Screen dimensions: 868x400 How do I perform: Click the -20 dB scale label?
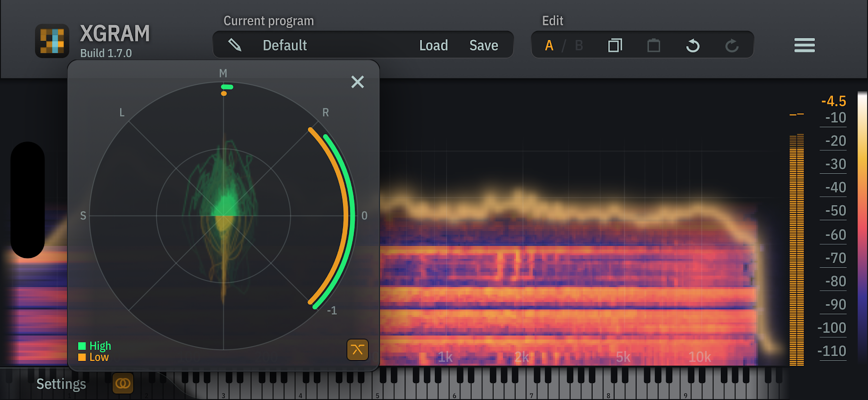835,141
